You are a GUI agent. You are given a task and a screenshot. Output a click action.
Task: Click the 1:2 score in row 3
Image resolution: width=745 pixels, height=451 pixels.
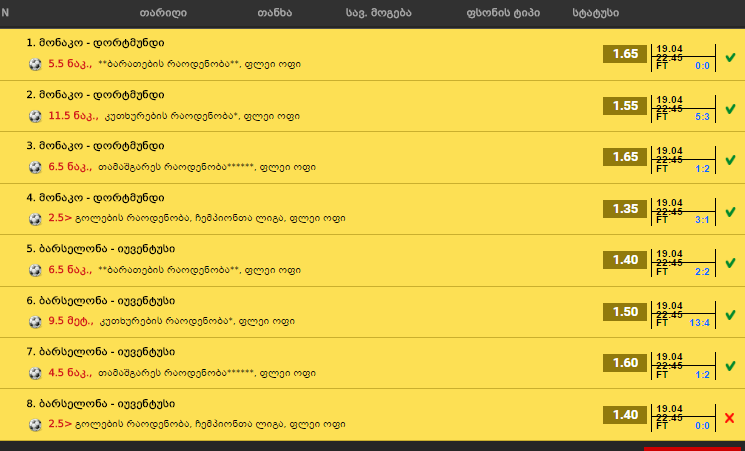point(702,169)
